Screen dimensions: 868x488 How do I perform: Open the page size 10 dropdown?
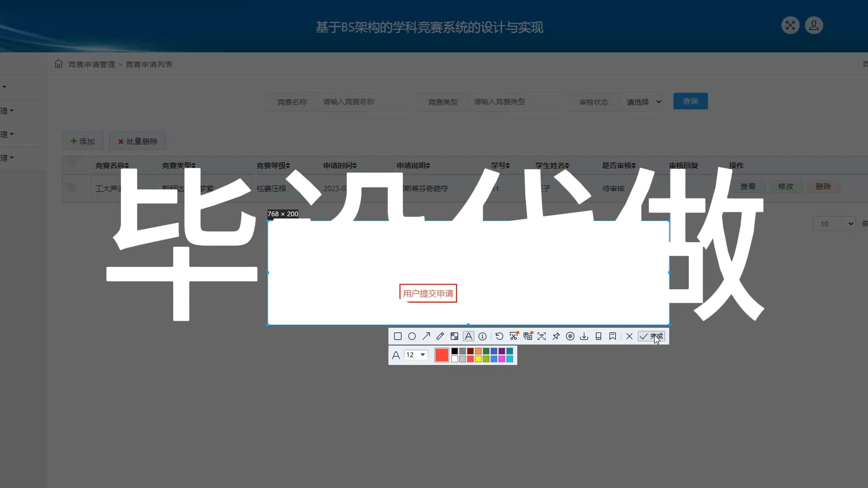coord(834,224)
